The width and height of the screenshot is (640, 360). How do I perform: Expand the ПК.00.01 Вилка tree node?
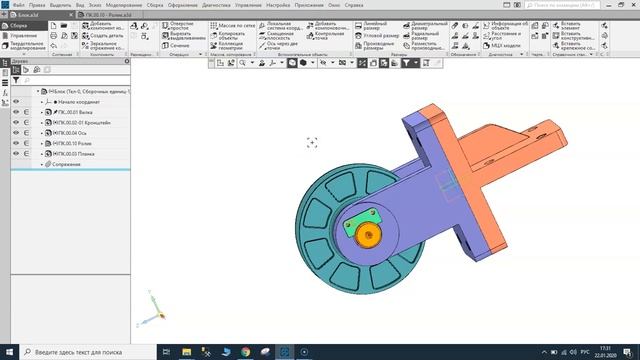click(42, 112)
